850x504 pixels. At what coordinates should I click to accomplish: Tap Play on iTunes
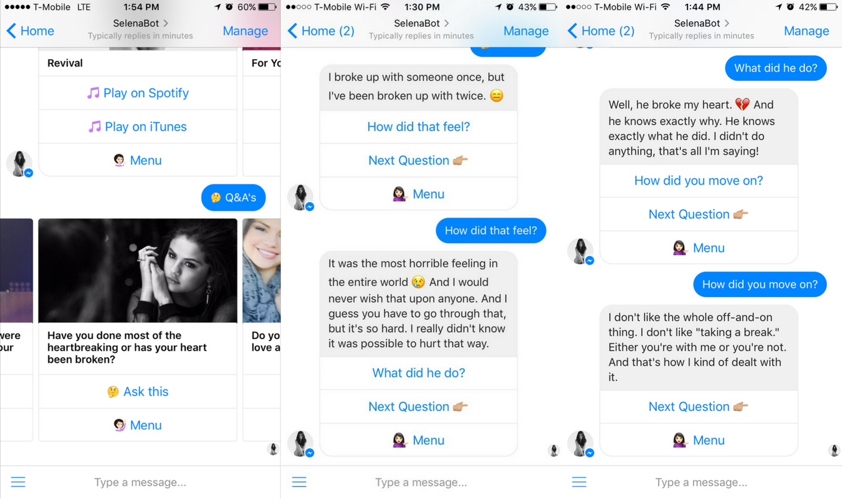138,128
